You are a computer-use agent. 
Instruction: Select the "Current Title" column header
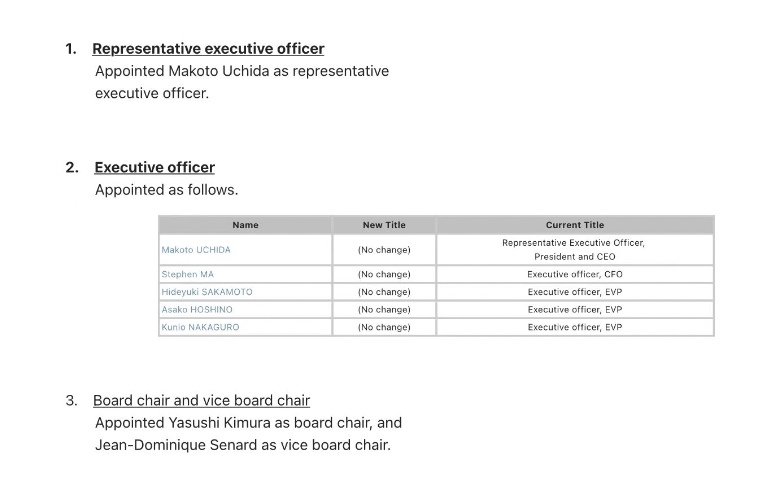(x=575, y=225)
